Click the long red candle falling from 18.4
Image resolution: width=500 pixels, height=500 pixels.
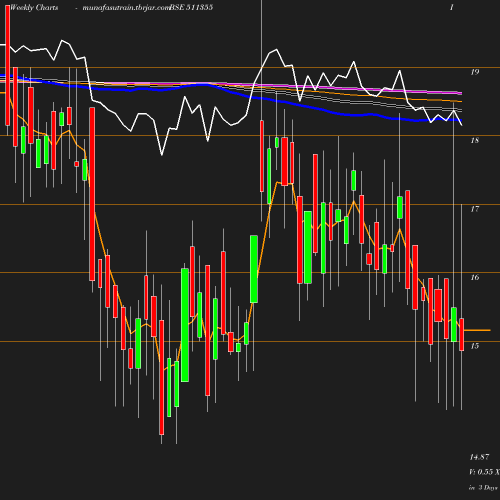(x=92, y=194)
